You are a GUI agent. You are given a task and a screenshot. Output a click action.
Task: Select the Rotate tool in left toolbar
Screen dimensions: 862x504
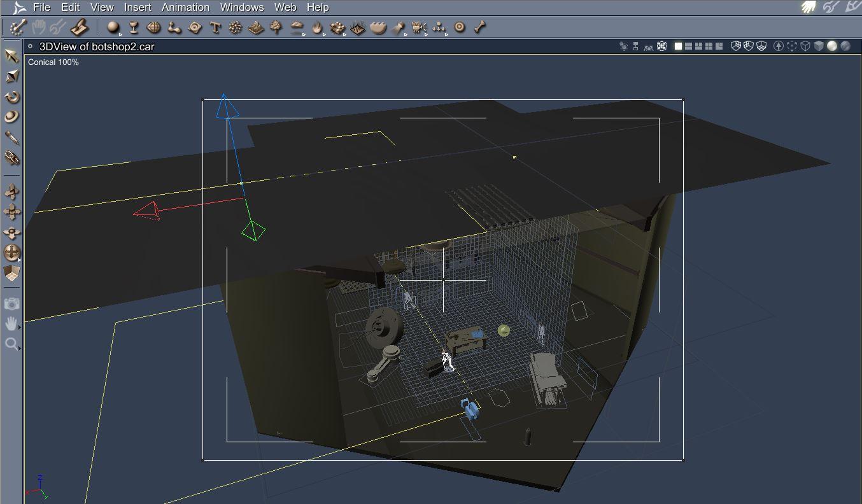[11, 97]
